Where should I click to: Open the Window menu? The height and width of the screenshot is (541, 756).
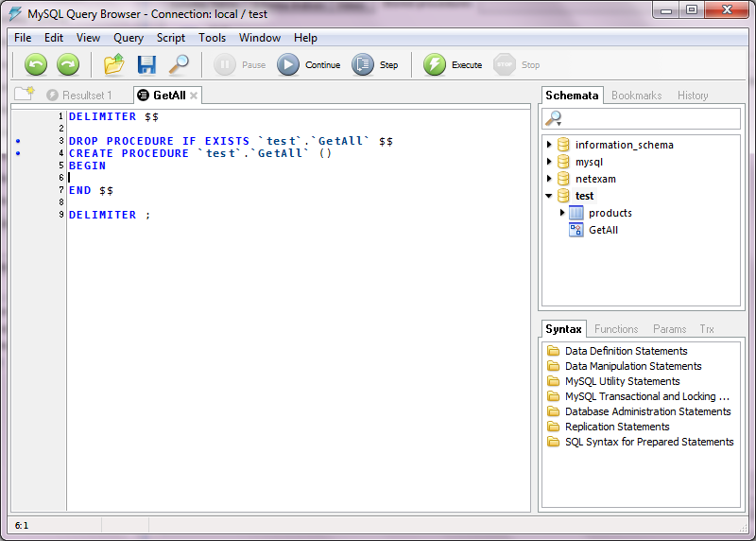pos(259,38)
